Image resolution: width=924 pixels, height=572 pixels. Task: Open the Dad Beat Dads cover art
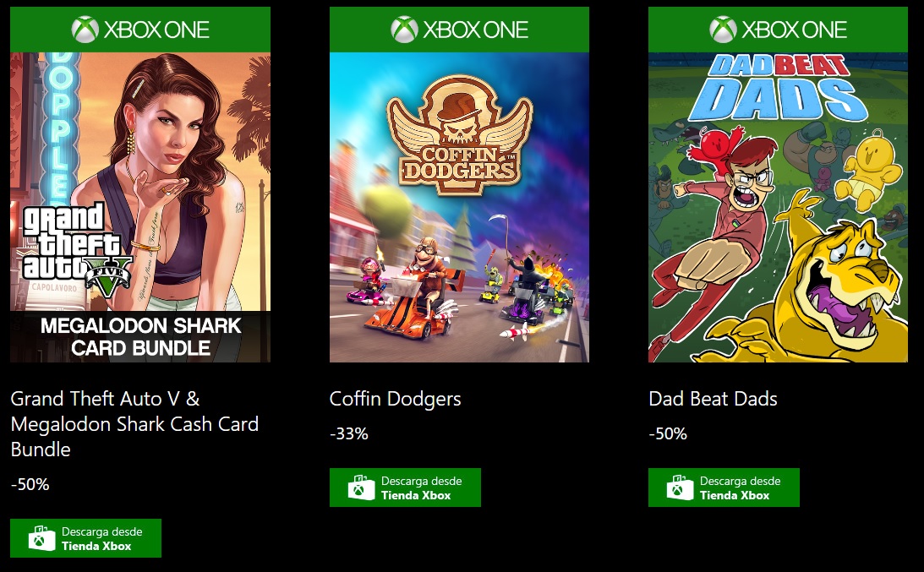pos(778,207)
